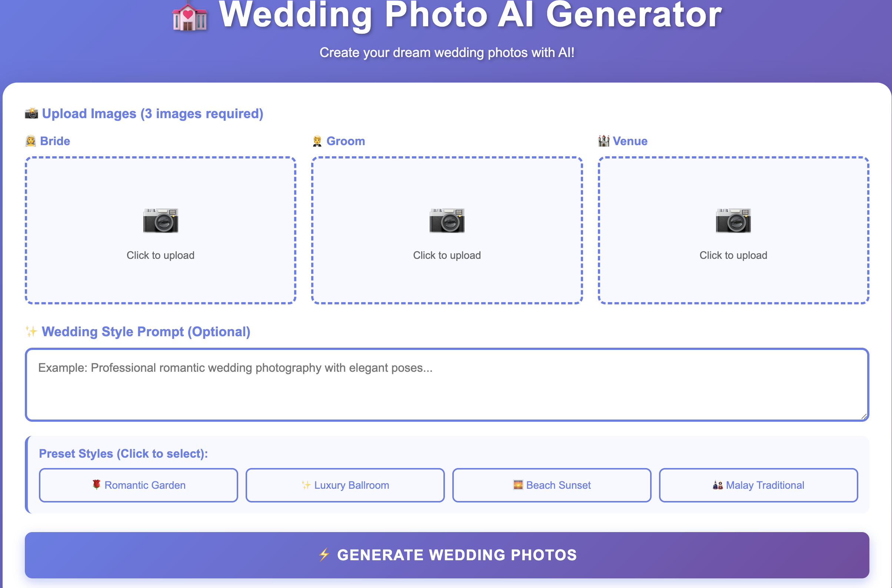Screen dimensions: 892x588
Task: Click 'Click to upload' text in Venue box
Action: pyautogui.click(x=733, y=255)
